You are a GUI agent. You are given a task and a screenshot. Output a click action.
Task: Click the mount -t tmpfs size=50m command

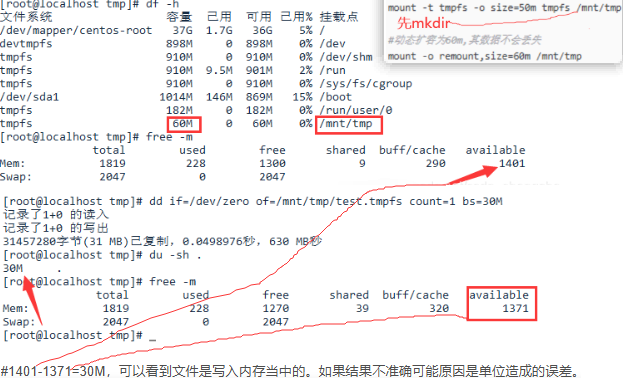[505, 8]
